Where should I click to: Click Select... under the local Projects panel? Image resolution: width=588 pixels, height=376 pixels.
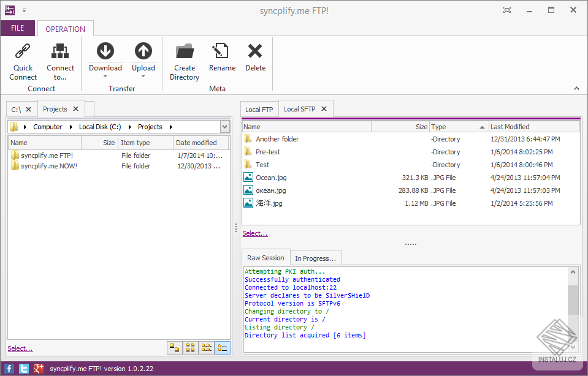19,348
